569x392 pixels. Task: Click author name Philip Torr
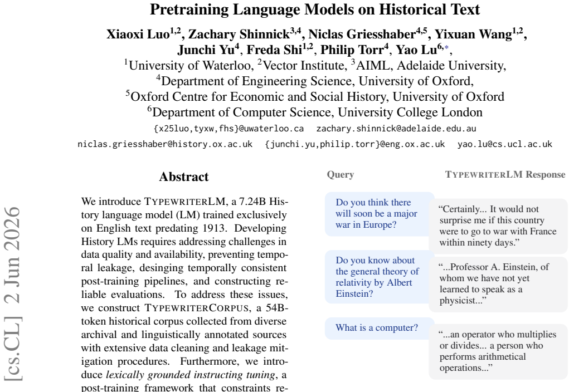352,50
